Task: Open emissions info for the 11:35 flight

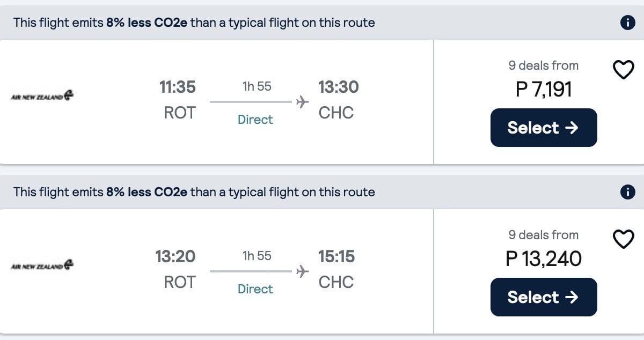Action: pos(626,23)
